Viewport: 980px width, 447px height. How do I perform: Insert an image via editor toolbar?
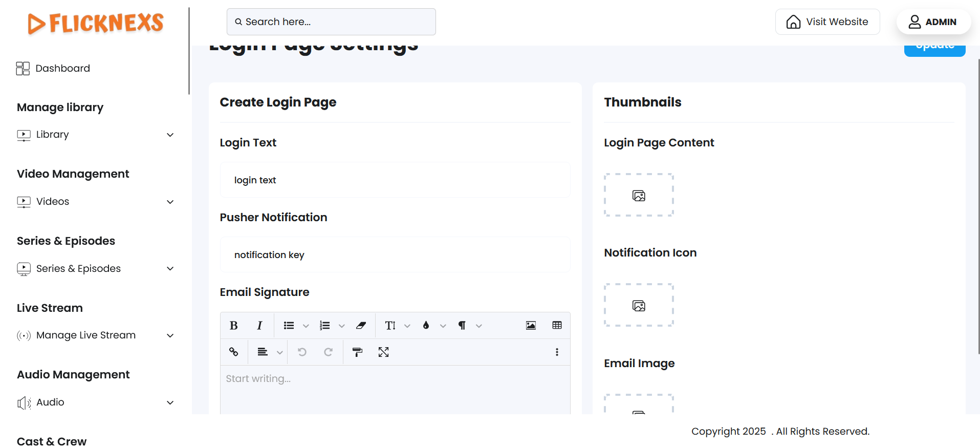[531, 326]
